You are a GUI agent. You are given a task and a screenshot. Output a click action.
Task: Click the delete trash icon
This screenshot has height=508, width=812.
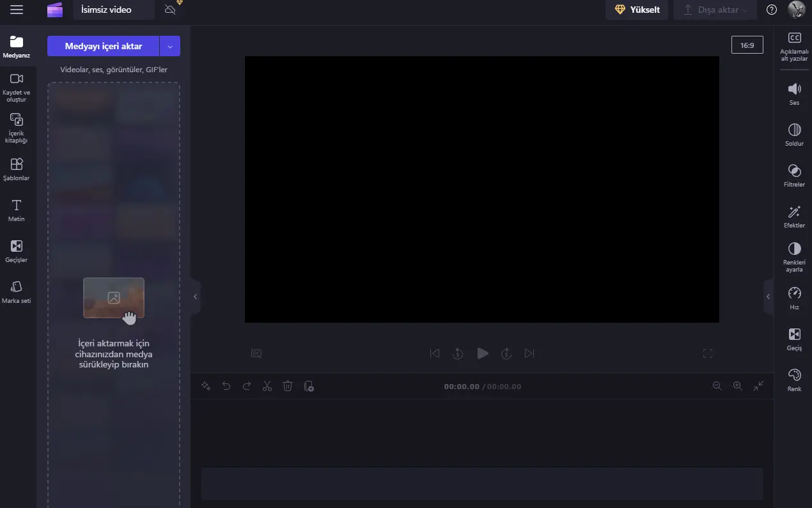[288, 386]
